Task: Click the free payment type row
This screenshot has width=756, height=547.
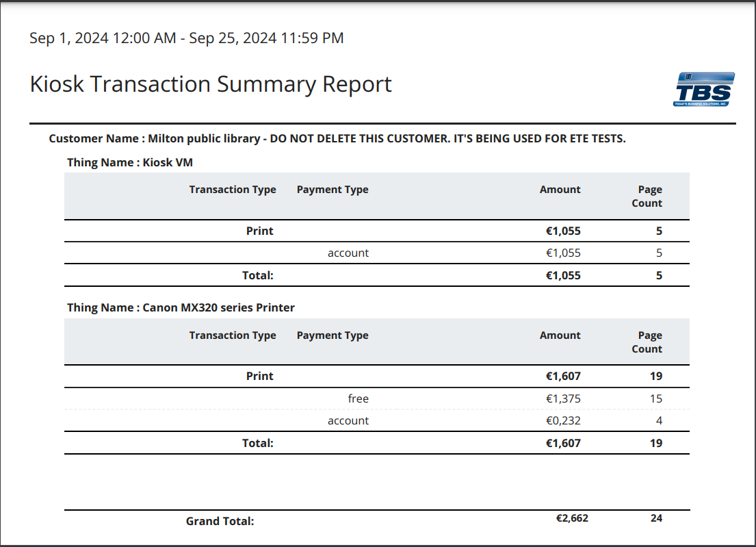Action: [x=358, y=398]
